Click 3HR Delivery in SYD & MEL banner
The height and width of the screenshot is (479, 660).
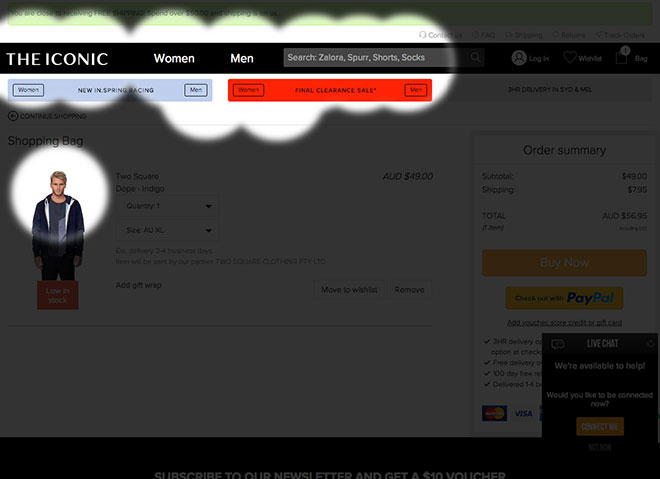click(x=549, y=90)
